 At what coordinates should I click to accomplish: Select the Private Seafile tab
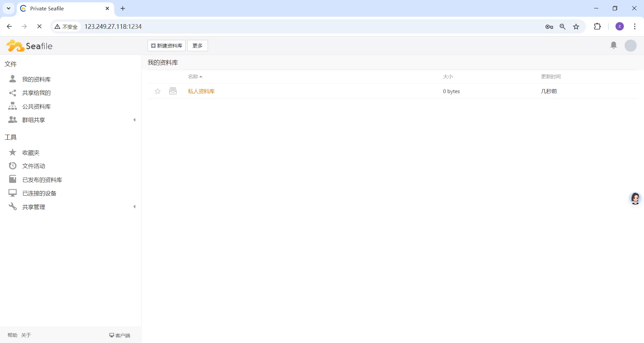tap(65, 9)
